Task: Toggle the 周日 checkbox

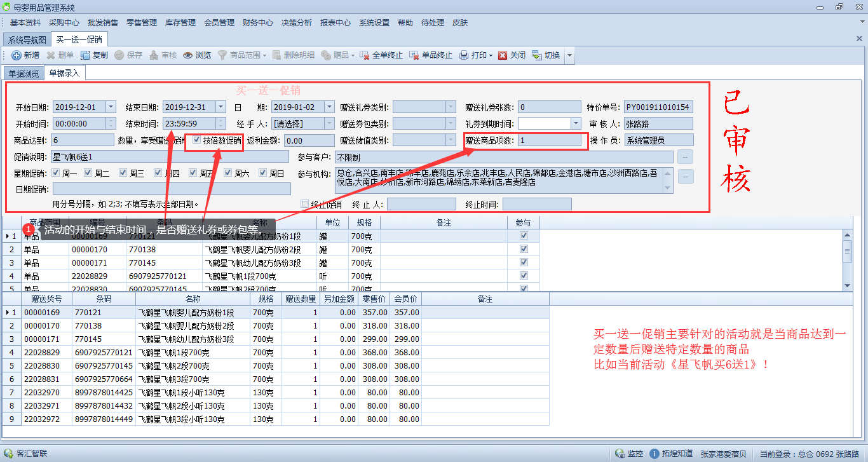Action: coord(263,172)
